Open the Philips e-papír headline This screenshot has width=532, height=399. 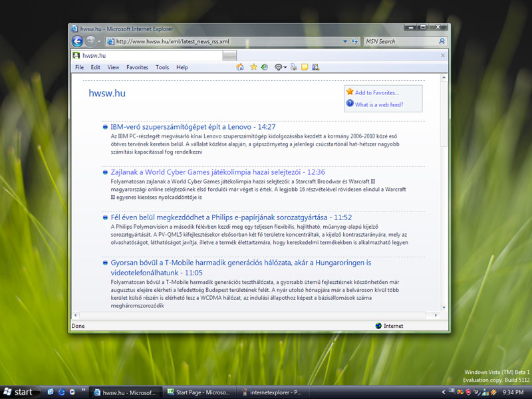point(231,217)
